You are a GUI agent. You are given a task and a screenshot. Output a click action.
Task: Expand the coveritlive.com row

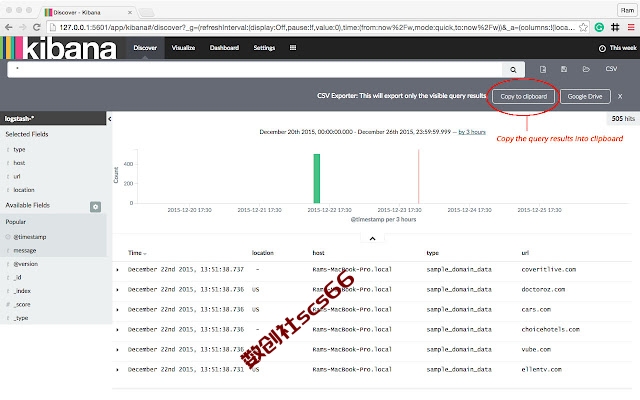[x=118, y=270]
